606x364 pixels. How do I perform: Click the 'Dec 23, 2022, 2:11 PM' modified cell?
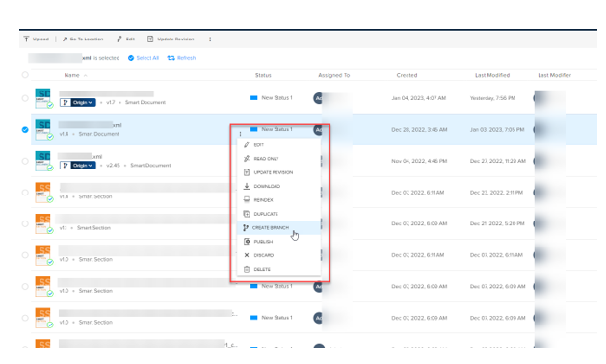click(496, 192)
